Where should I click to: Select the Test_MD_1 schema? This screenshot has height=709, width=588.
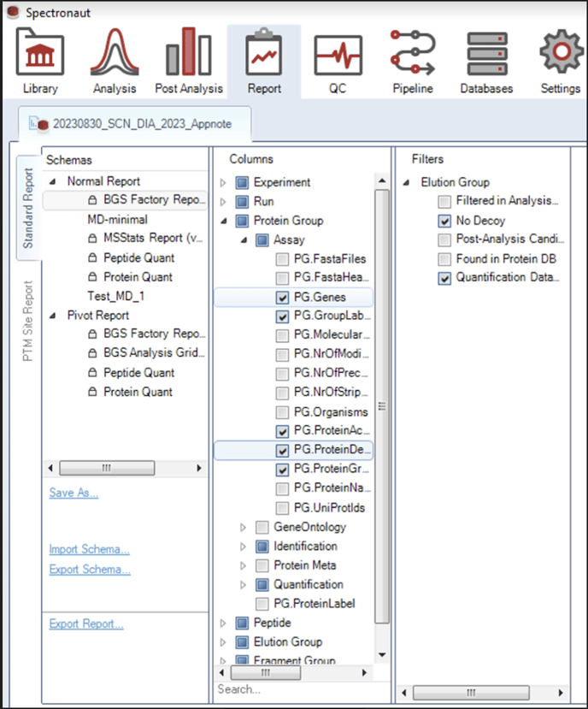click(115, 296)
